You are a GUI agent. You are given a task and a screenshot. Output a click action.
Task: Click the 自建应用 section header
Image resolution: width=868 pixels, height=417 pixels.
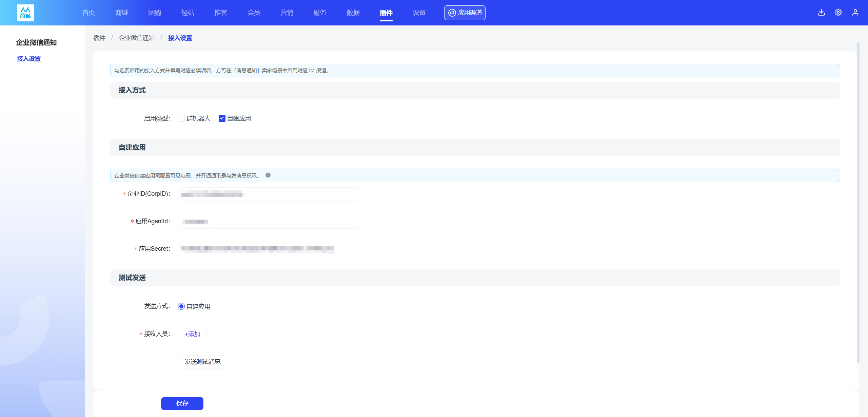click(475, 147)
